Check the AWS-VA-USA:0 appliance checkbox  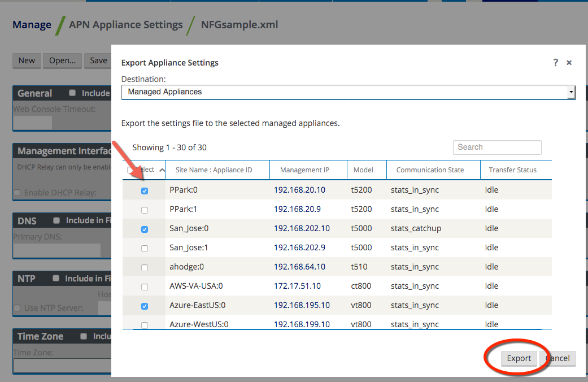point(145,287)
